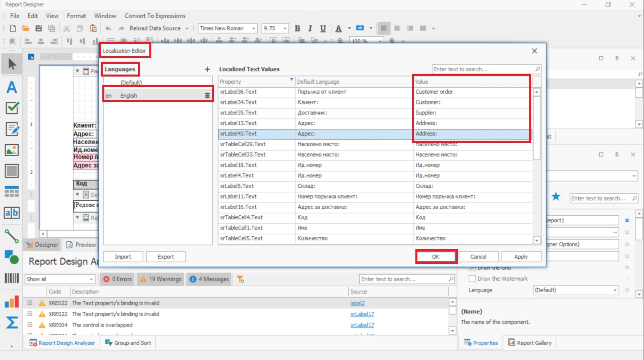The width and height of the screenshot is (644, 360).
Task: Toggle Bold formatting
Action: coord(297,28)
